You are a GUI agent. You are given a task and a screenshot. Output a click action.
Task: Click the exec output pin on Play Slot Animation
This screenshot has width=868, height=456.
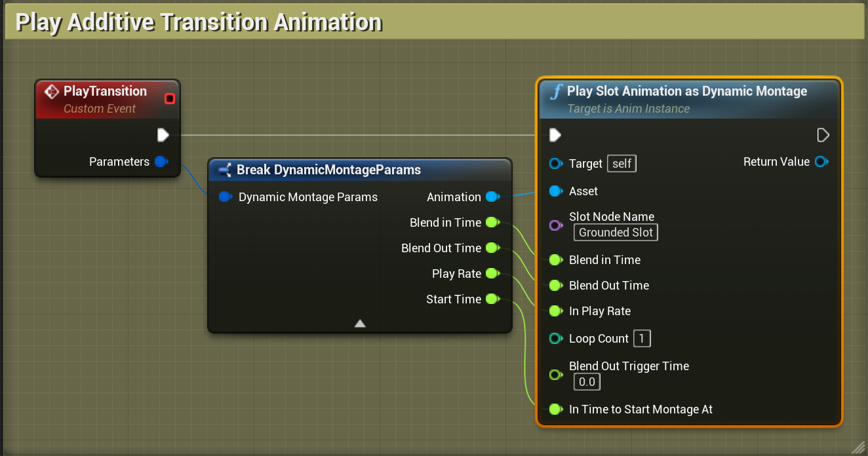pyautogui.click(x=823, y=136)
